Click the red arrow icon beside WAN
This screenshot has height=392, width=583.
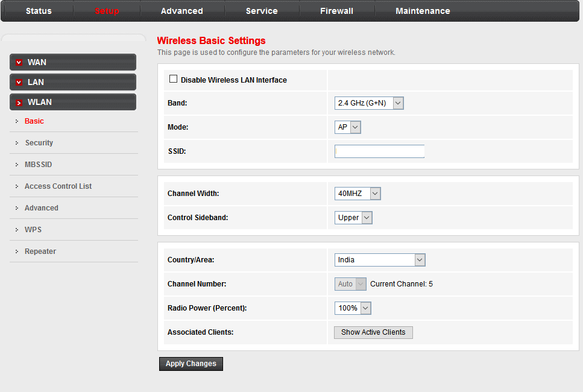(19, 63)
